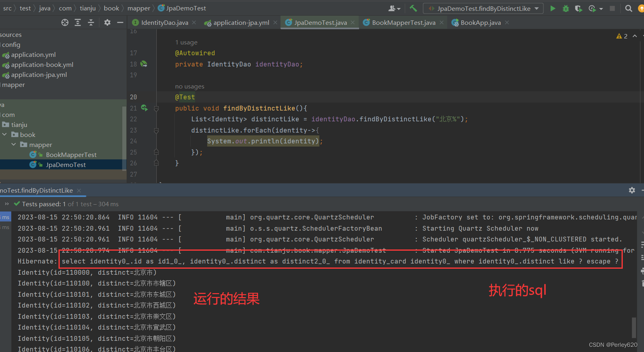Run the JpaDemoTest.findByDistinctLike configuration
The width and height of the screenshot is (644, 352).
pos(553,8)
